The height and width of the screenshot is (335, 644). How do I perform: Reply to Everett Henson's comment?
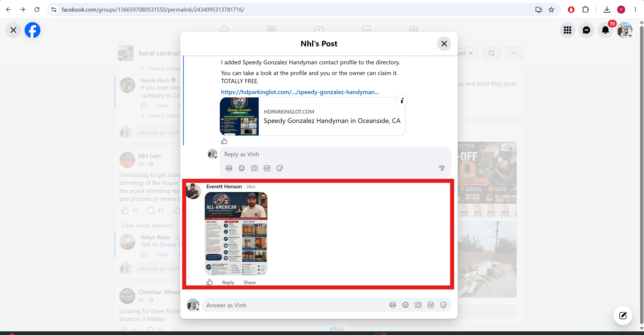tap(228, 282)
